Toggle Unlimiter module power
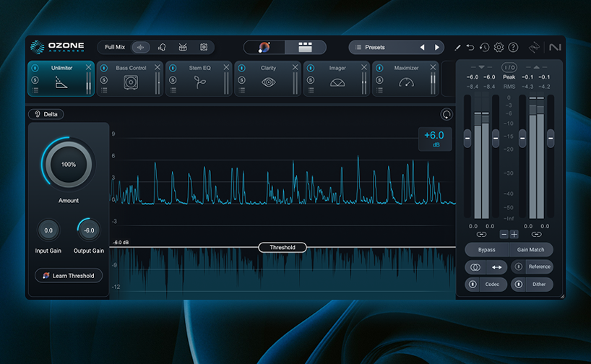Viewport: 591px width, 364px height. click(35, 68)
